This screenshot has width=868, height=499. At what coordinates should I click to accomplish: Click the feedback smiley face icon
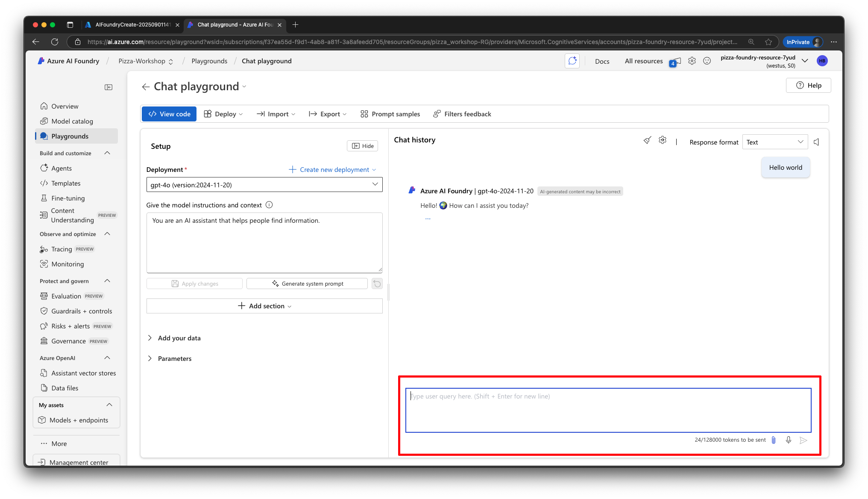point(707,61)
